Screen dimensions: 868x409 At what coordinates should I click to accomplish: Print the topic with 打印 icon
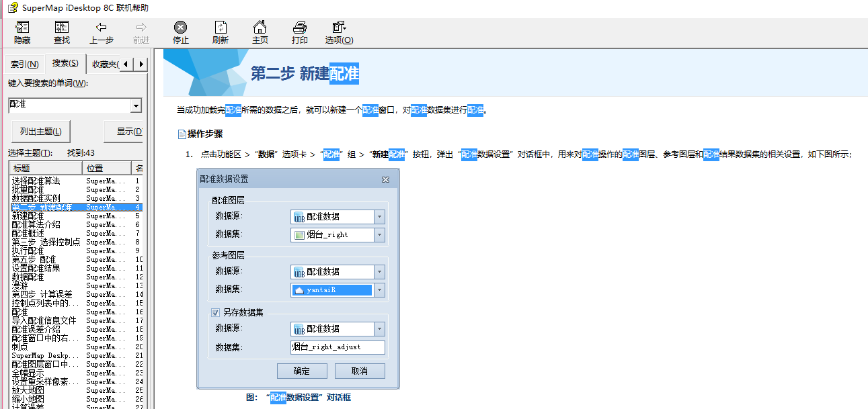(300, 28)
